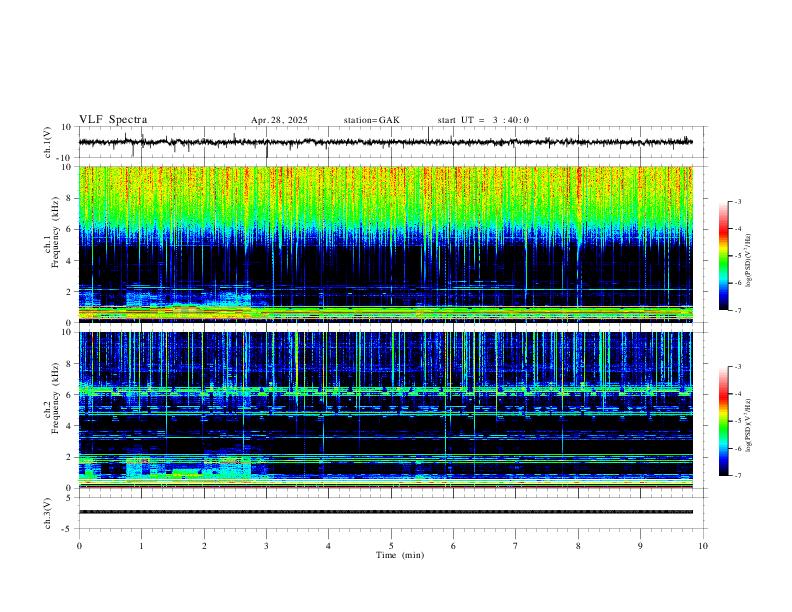
Task: Click the ch.3 flat waveform trace
Action: [386, 512]
